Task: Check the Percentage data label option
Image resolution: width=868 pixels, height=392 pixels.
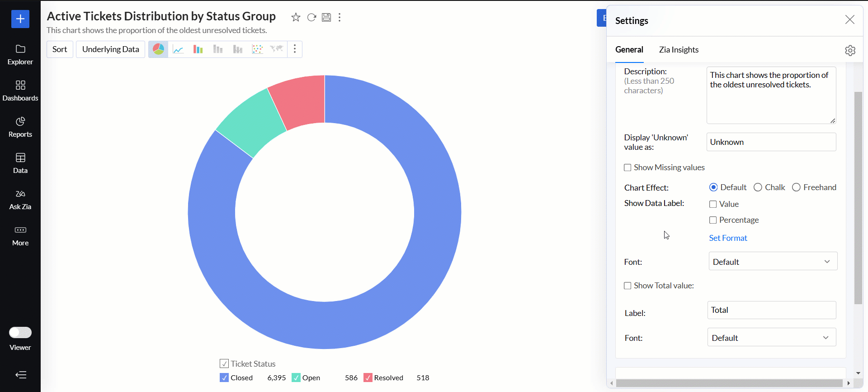Action: click(x=713, y=220)
